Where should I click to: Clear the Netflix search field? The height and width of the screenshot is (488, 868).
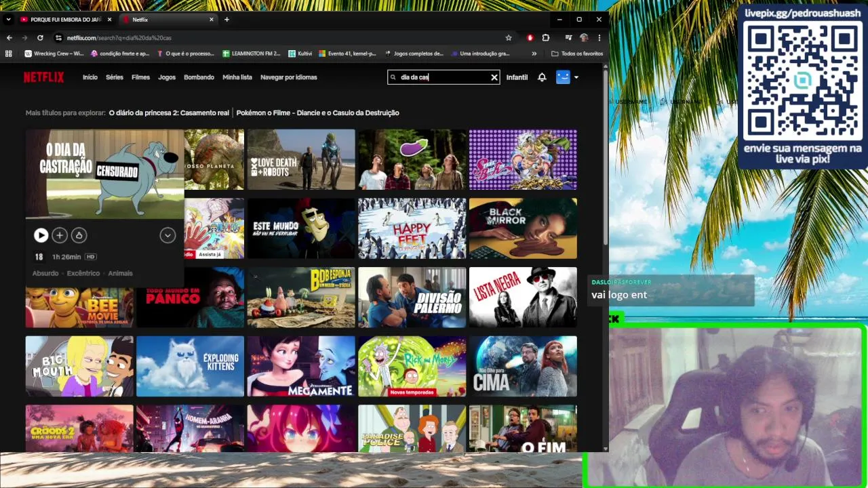pyautogui.click(x=494, y=77)
